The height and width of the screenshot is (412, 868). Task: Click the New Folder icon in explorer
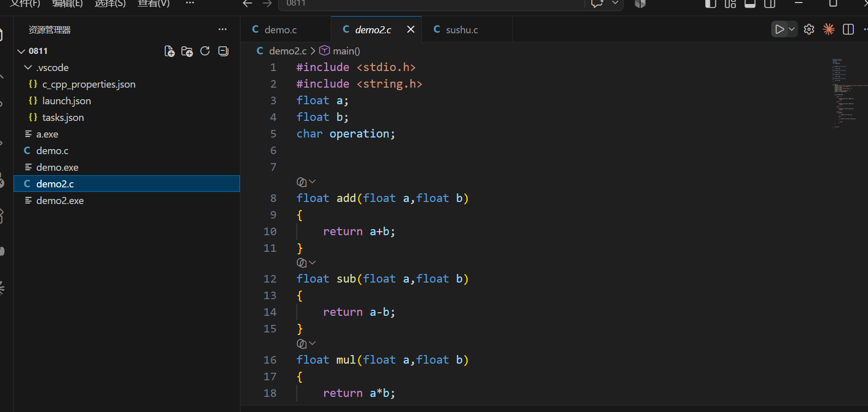click(x=187, y=51)
